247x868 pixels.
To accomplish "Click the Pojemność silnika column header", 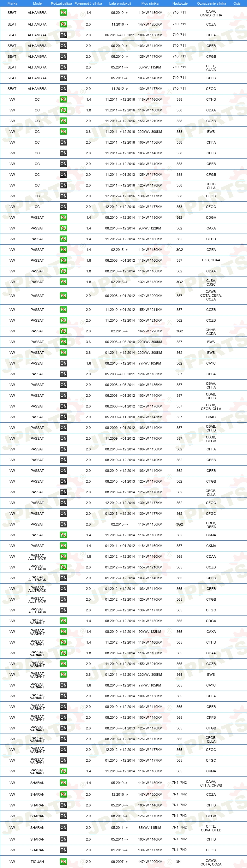I will point(88,3).
